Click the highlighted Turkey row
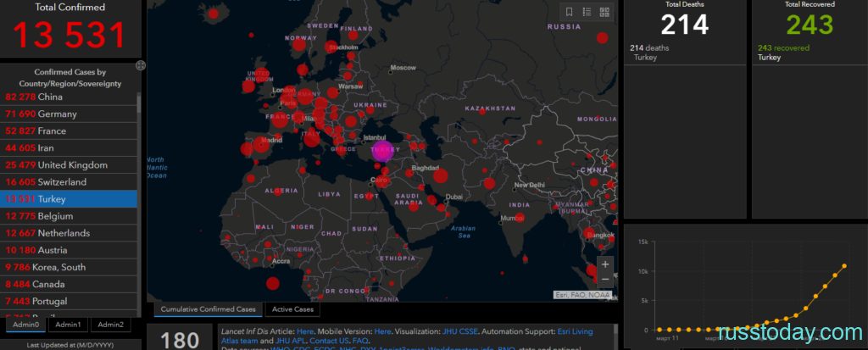Image resolution: width=868 pixels, height=350 pixels. point(68,199)
